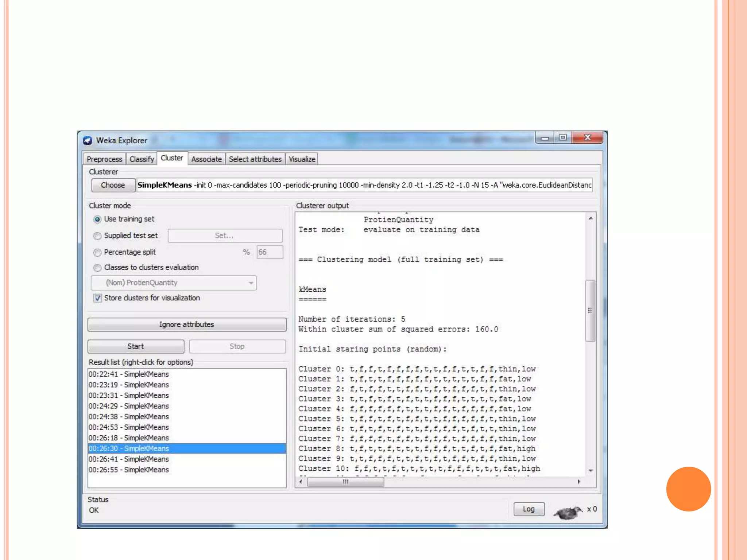Maximize the Weka Explorer window
The width and height of the screenshot is (747, 560).
563,137
